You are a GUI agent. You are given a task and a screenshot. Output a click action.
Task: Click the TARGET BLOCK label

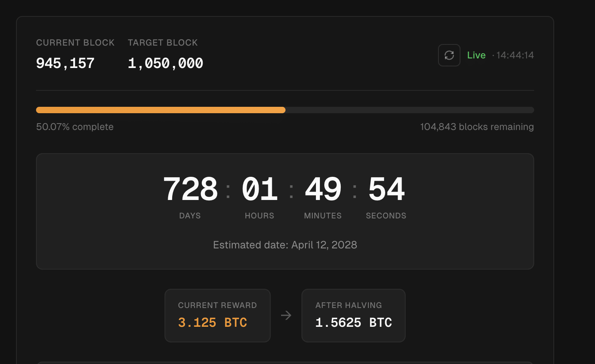click(x=163, y=43)
